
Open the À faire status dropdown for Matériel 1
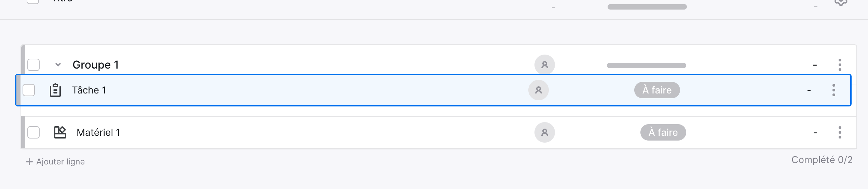663,132
